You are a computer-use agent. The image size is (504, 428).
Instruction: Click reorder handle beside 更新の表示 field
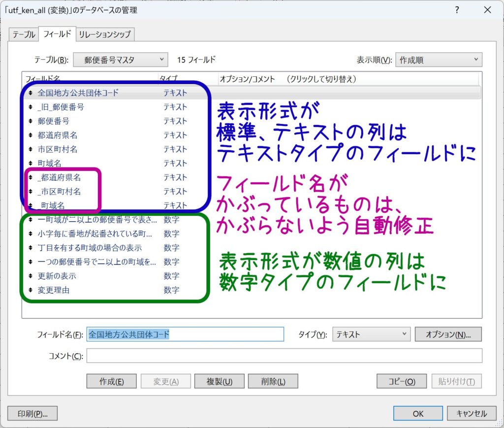click(31, 276)
